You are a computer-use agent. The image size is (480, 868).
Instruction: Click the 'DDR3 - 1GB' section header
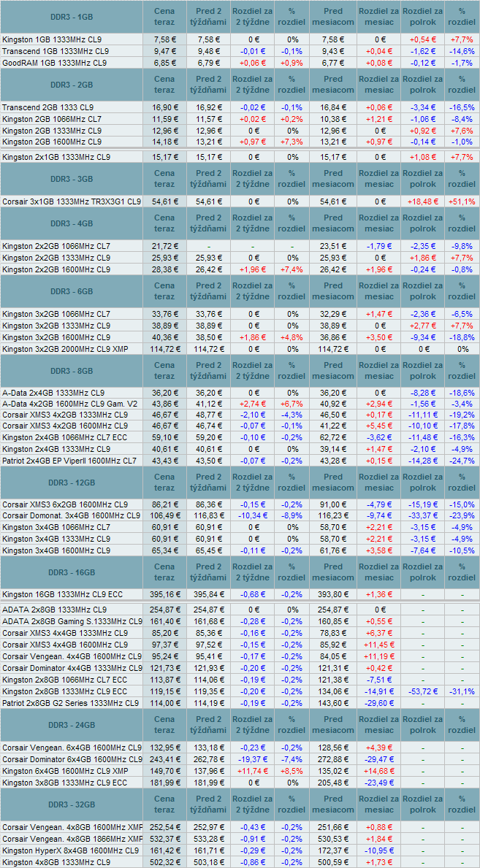(x=72, y=18)
